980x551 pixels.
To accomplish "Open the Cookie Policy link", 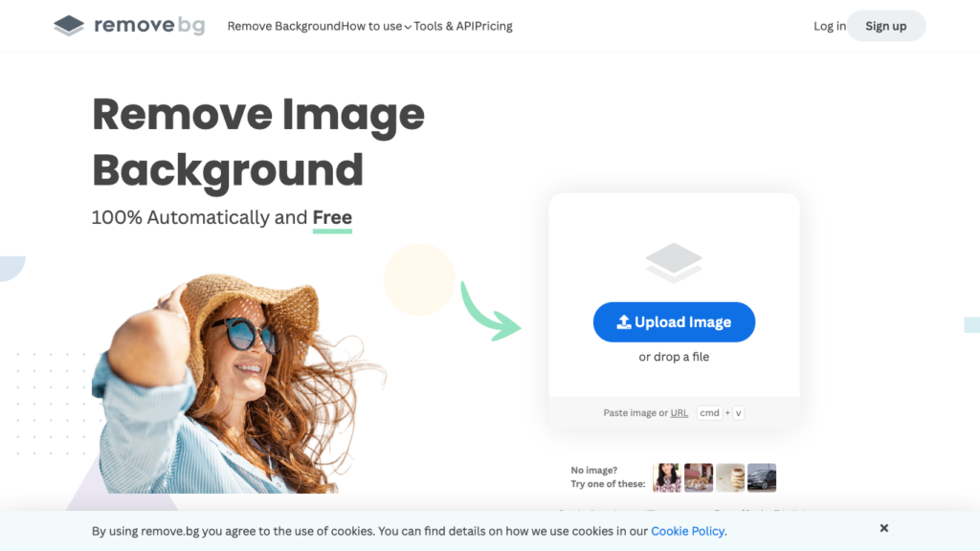I will click(687, 531).
